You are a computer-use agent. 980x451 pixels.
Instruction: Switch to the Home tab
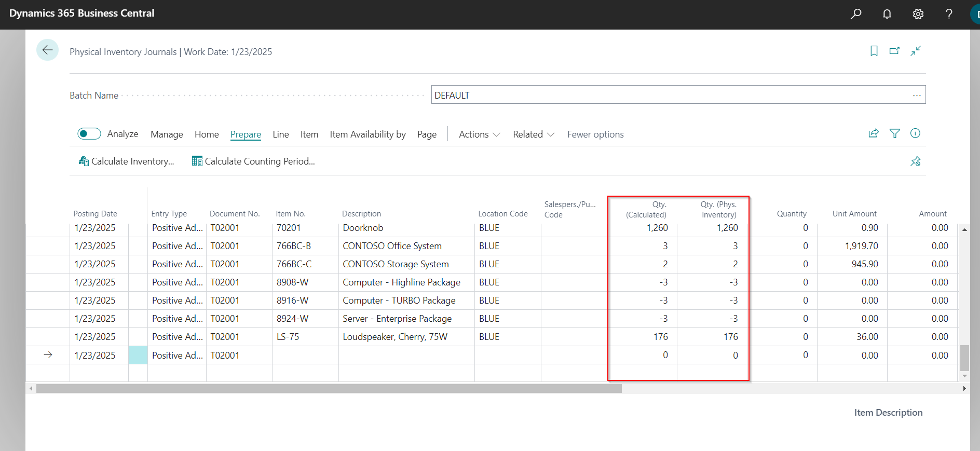click(x=207, y=134)
